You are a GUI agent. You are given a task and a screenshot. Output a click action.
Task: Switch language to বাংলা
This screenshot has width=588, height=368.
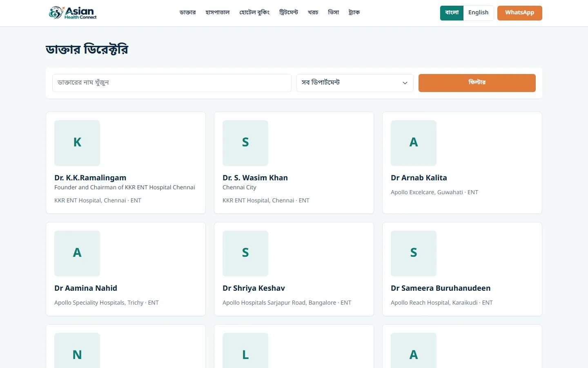452,13
